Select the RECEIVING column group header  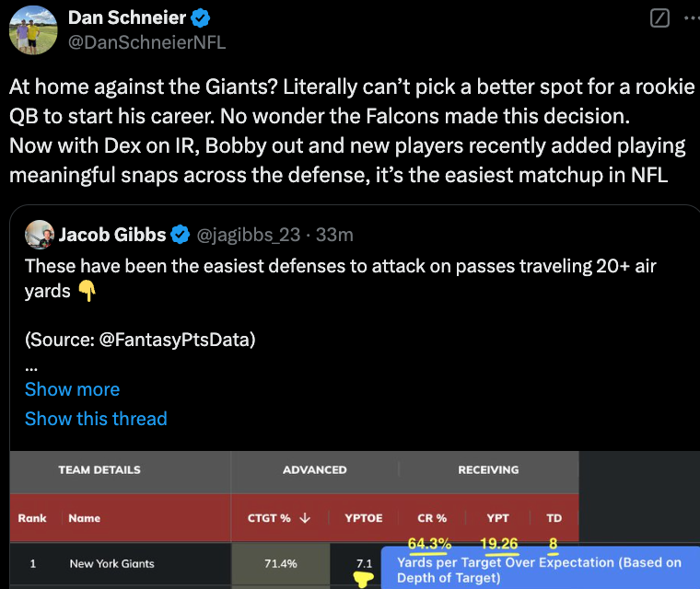488,470
